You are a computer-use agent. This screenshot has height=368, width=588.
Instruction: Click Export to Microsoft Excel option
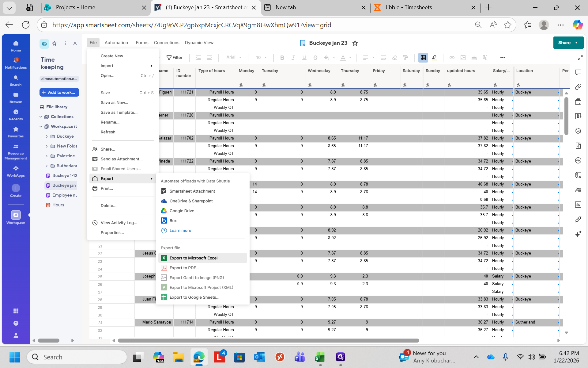(x=193, y=258)
